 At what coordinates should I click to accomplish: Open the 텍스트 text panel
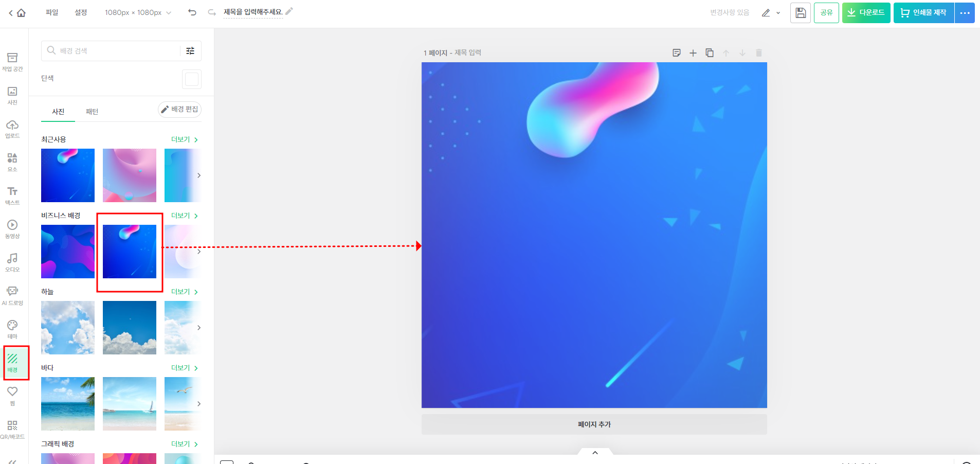[x=12, y=195]
